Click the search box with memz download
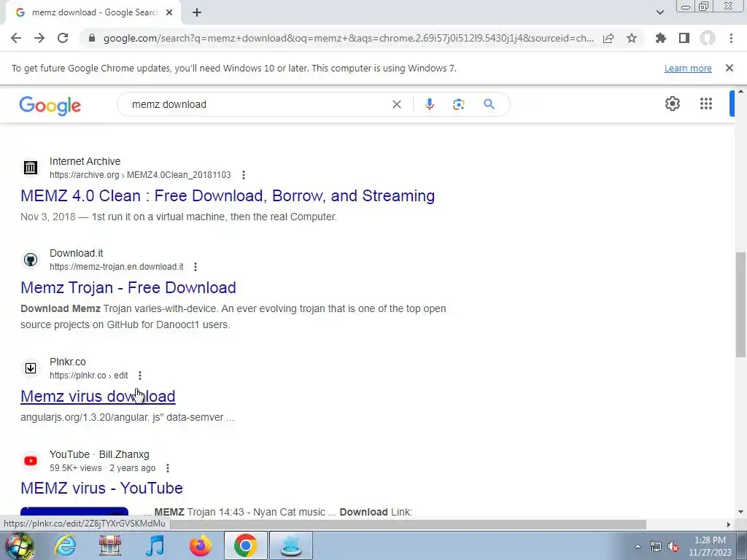The width and height of the screenshot is (747, 560). click(x=258, y=104)
